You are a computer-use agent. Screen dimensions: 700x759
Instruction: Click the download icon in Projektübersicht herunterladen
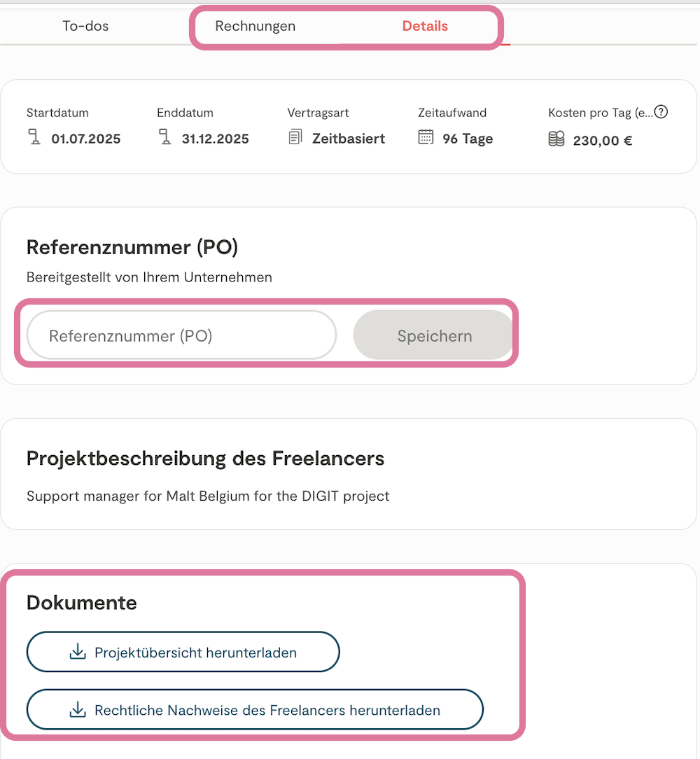pos(77,653)
